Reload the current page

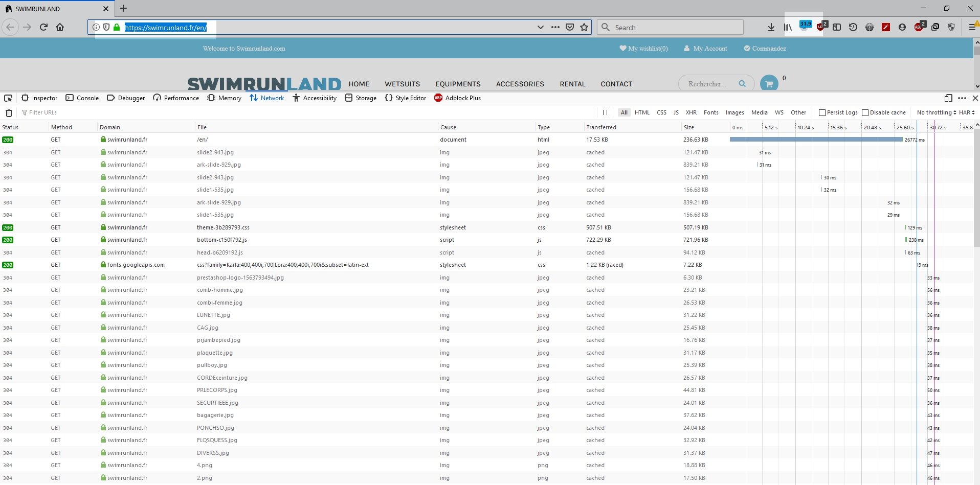tap(43, 27)
